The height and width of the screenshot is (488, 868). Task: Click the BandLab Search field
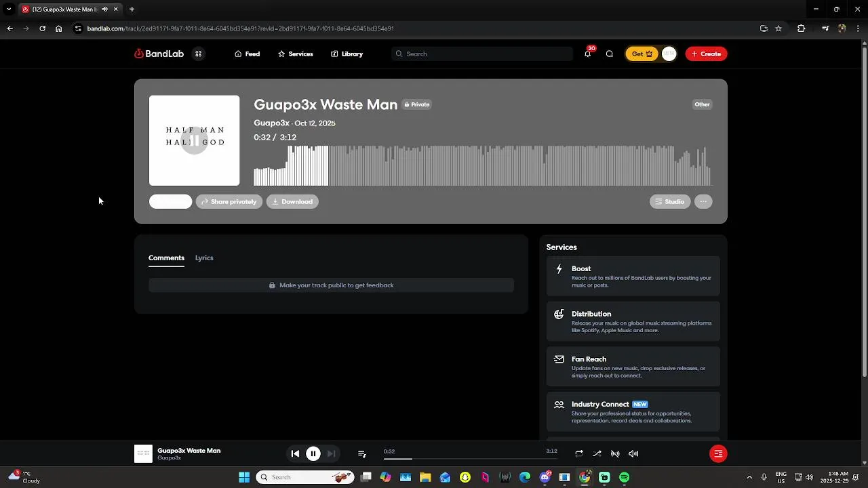pyautogui.click(x=482, y=54)
